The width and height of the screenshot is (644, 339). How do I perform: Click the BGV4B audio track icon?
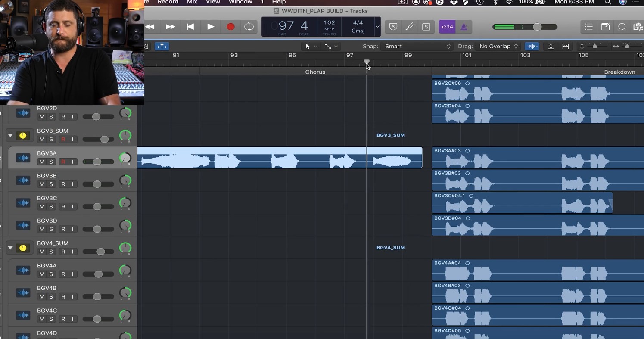[x=23, y=293]
